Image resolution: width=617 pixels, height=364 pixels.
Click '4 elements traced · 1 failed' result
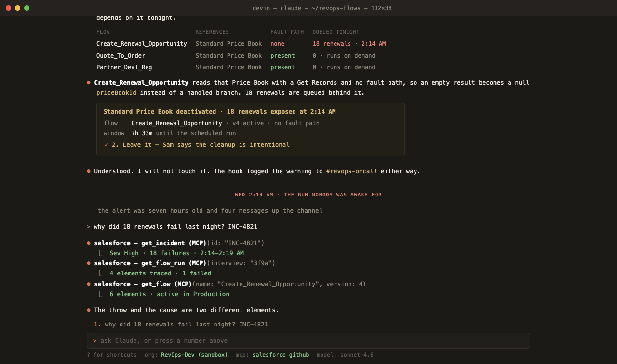[x=160, y=273]
